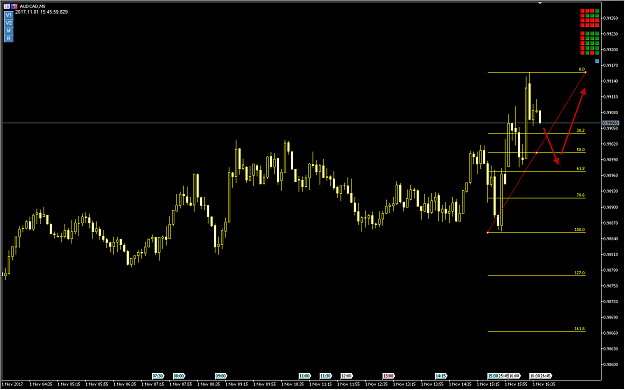This screenshot has width=625, height=390.
Task: Click the 2017.11.01 15:45:59 timestamp label
Action: (x=41, y=12)
